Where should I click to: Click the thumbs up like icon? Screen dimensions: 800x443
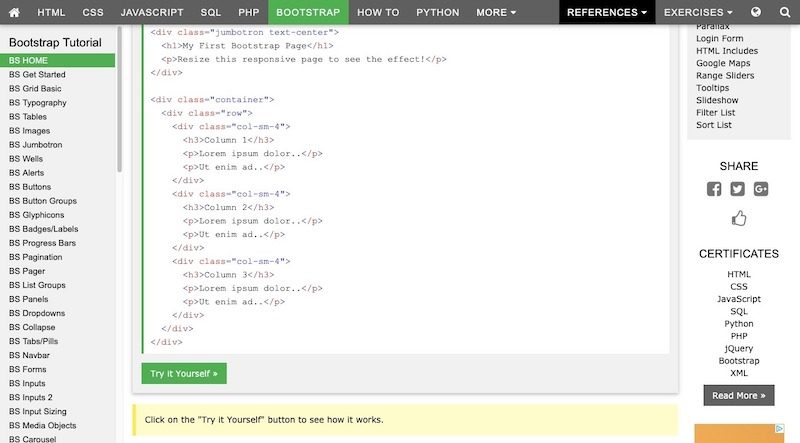click(x=739, y=218)
